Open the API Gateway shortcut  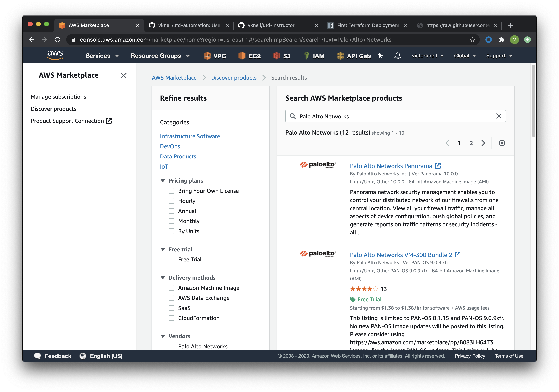(x=354, y=56)
